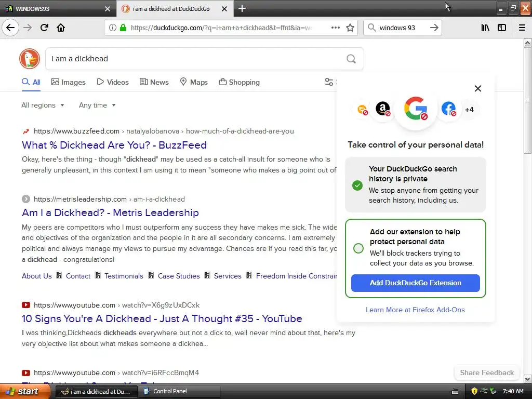
Task: Click the Services sitelink
Action: click(x=228, y=276)
